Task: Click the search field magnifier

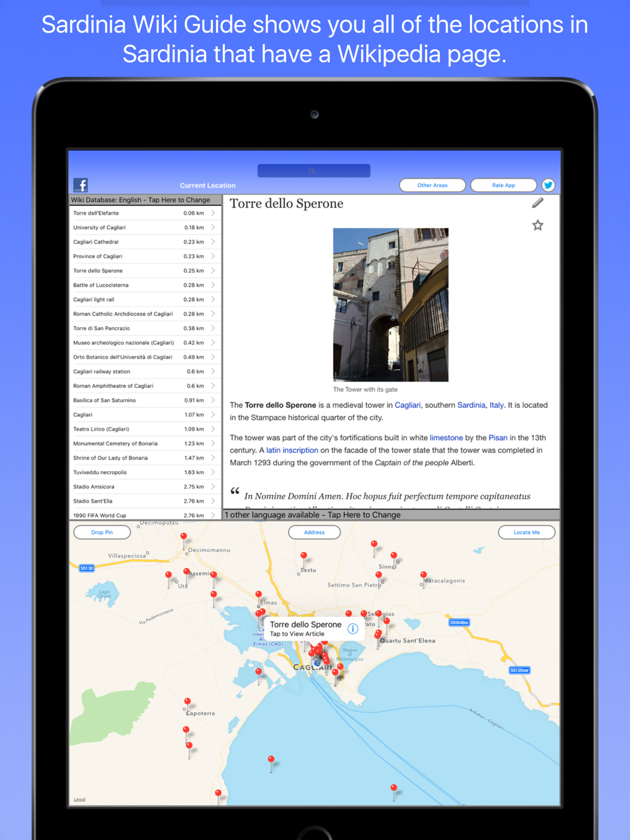Action: (x=312, y=171)
